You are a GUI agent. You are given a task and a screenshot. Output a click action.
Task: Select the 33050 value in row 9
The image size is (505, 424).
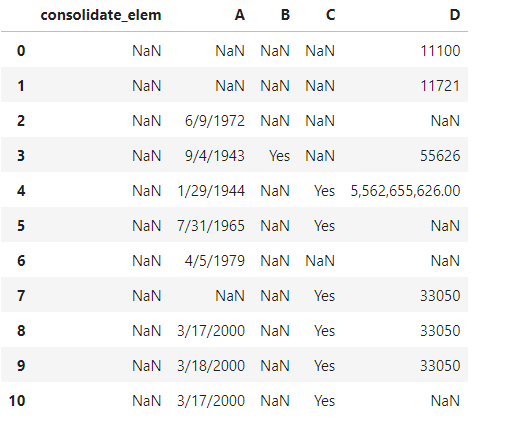click(440, 366)
